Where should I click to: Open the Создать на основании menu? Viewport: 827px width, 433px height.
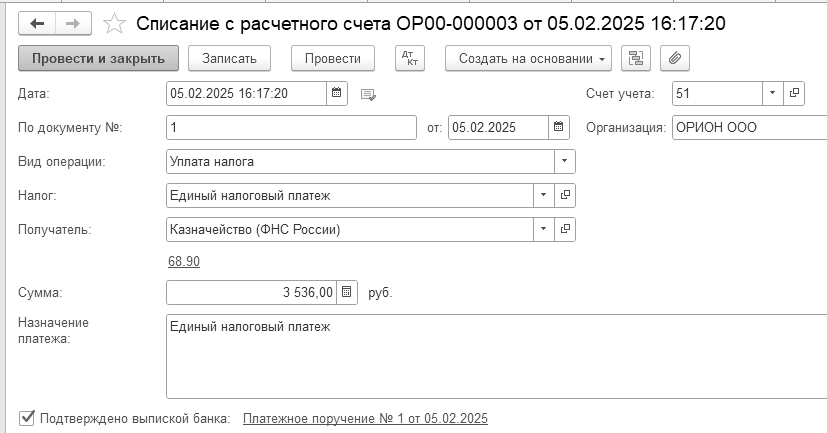528,59
